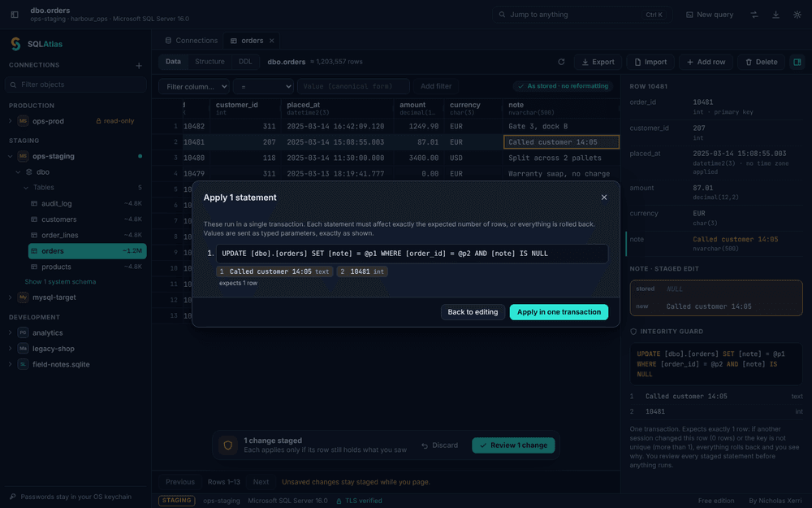Viewport: 812px width, 508px height.
Task: Click the Previous page button
Action: point(180,482)
